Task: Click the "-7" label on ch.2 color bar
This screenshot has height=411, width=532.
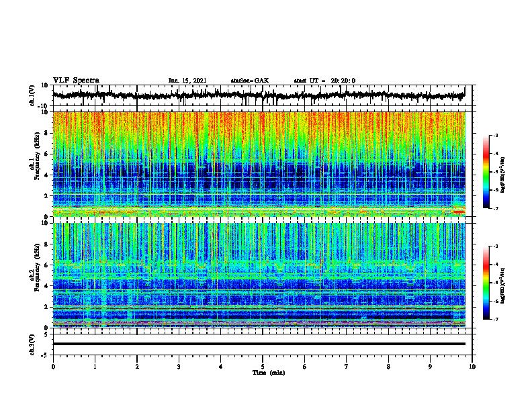Action: [496, 319]
